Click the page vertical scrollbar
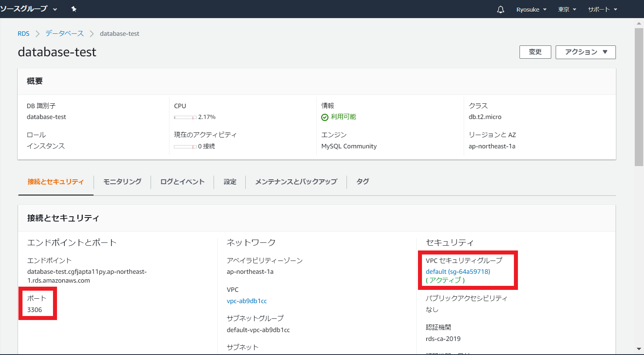 click(639, 96)
